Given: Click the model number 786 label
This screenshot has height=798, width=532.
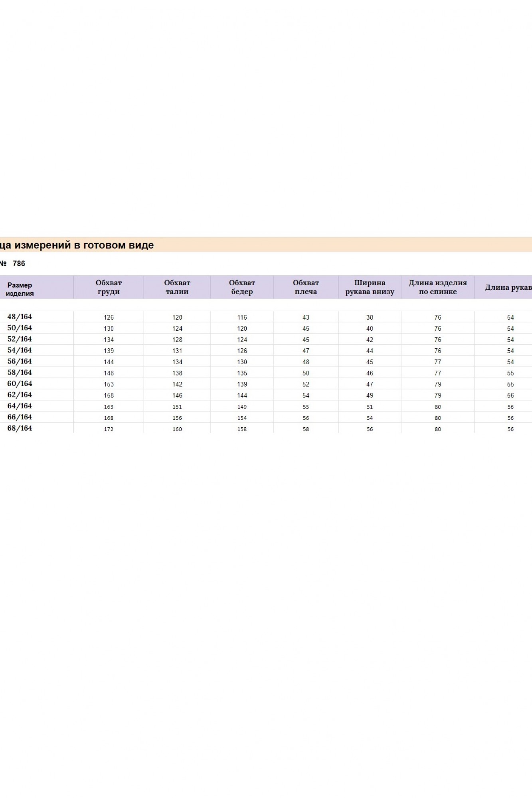Looking at the screenshot, I should coord(18,263).
